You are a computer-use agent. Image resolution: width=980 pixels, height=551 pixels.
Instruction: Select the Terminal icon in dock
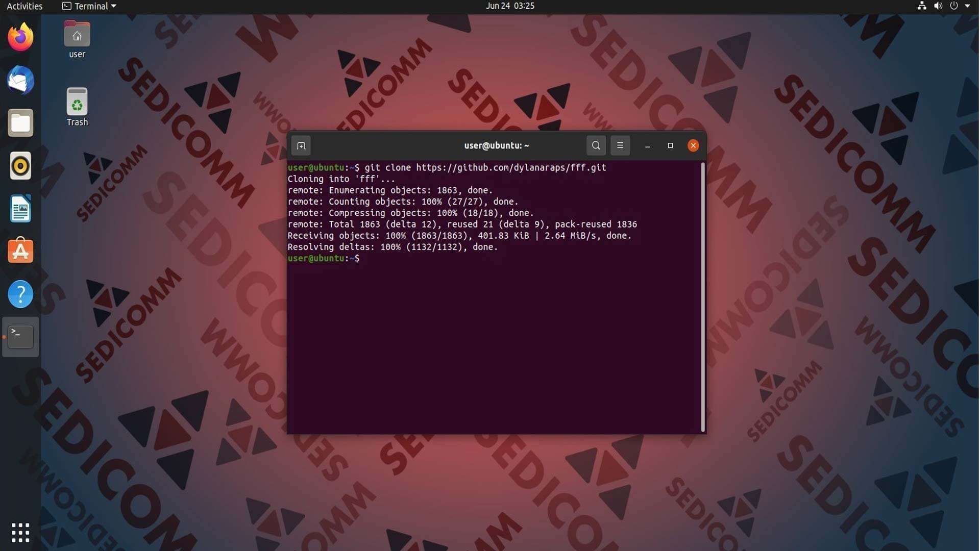[x=20, y=337]
